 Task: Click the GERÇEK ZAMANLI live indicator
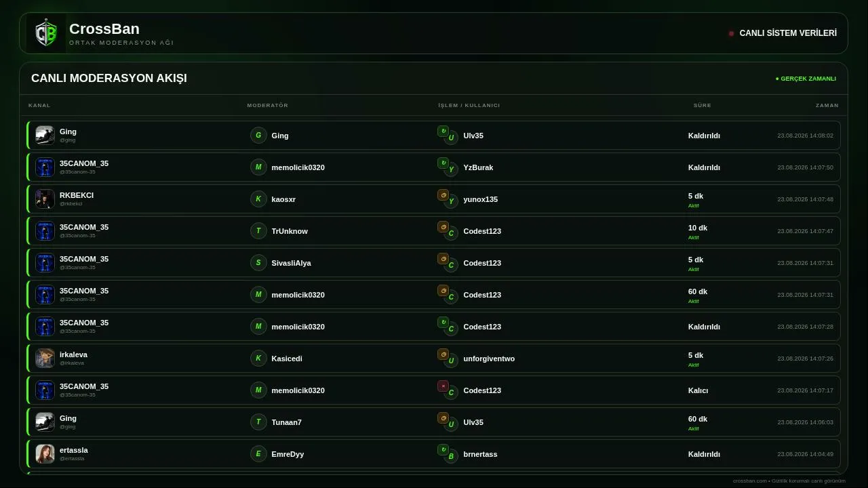click(x=806, y=79)
